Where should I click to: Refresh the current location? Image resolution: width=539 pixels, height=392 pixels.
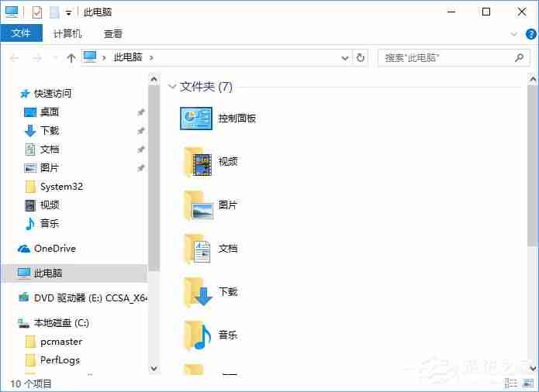[361, 57]
